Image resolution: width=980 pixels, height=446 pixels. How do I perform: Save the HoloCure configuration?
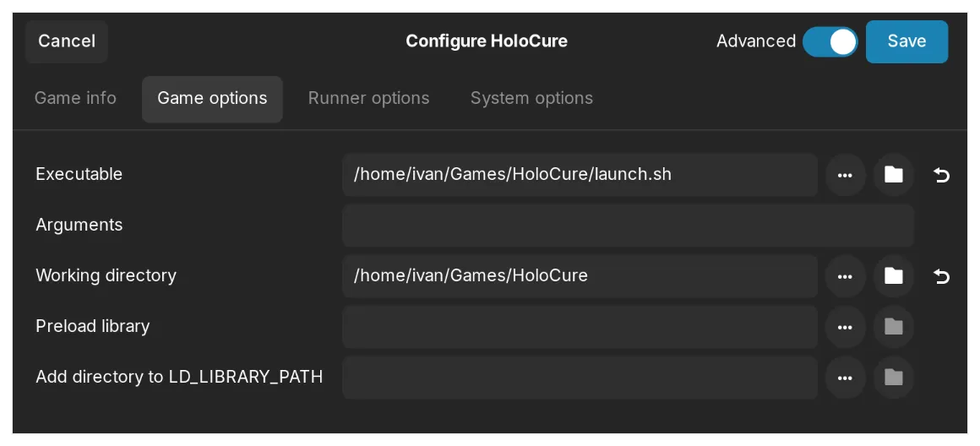[x=906, y=41]
